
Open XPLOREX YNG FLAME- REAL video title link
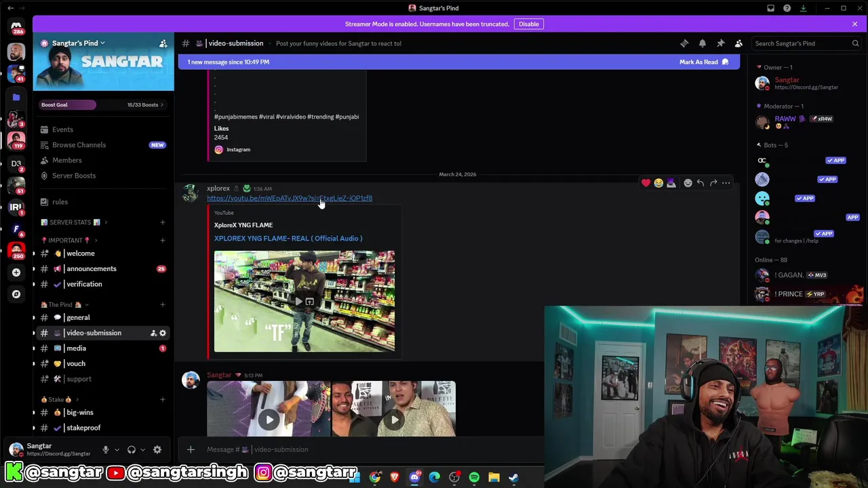click(288, 239)
